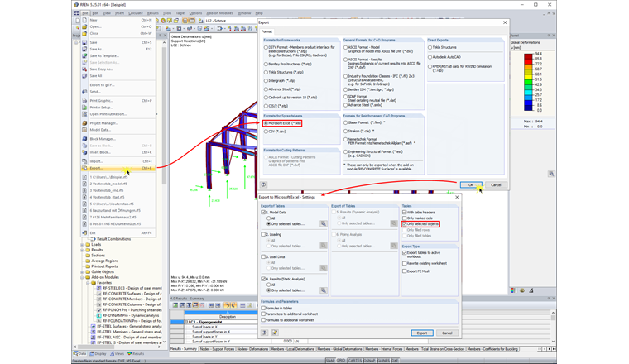
Task: Click the magnifier icon at the right edge
Action: coord(551,174)
